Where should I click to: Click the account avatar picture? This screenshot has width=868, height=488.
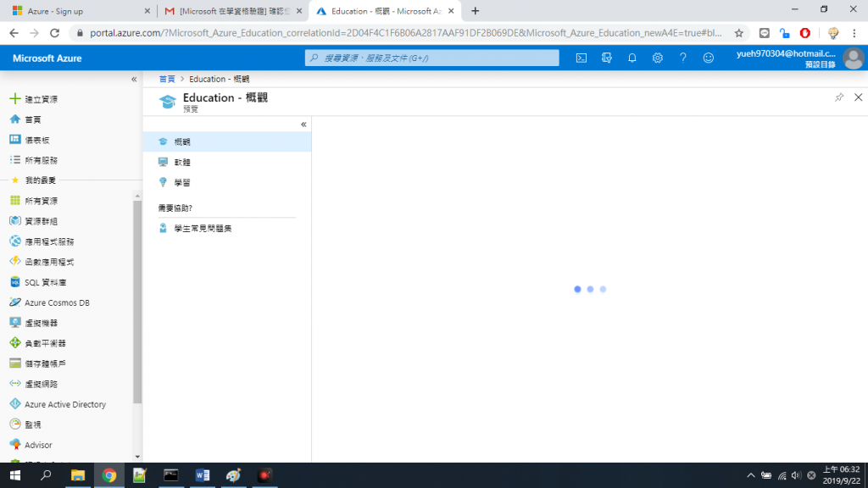tap(853, 58)
